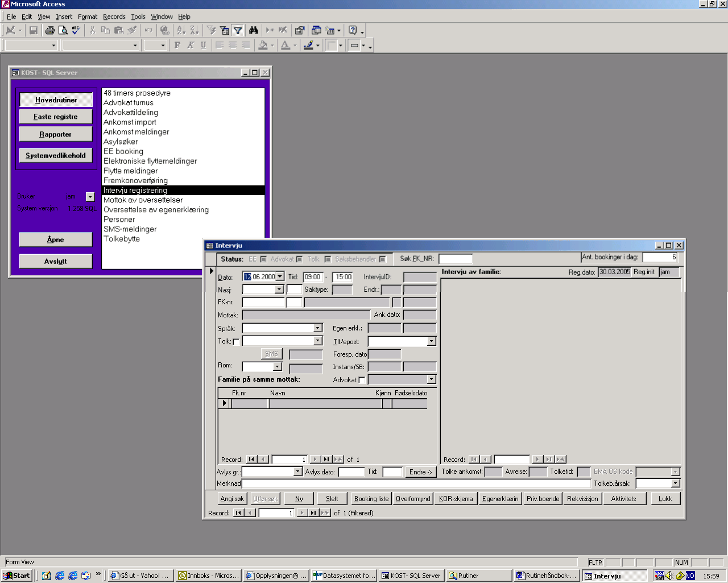Click the New Object toolbar icon
This screenshot has width=728, height=583.
330,30
